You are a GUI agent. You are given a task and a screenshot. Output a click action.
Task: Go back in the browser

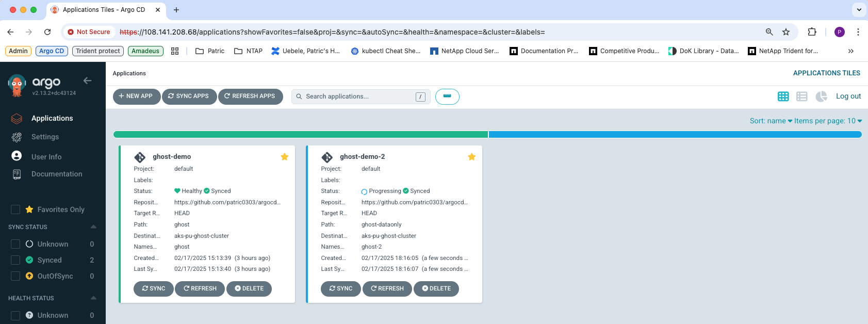tap(10, 32)
